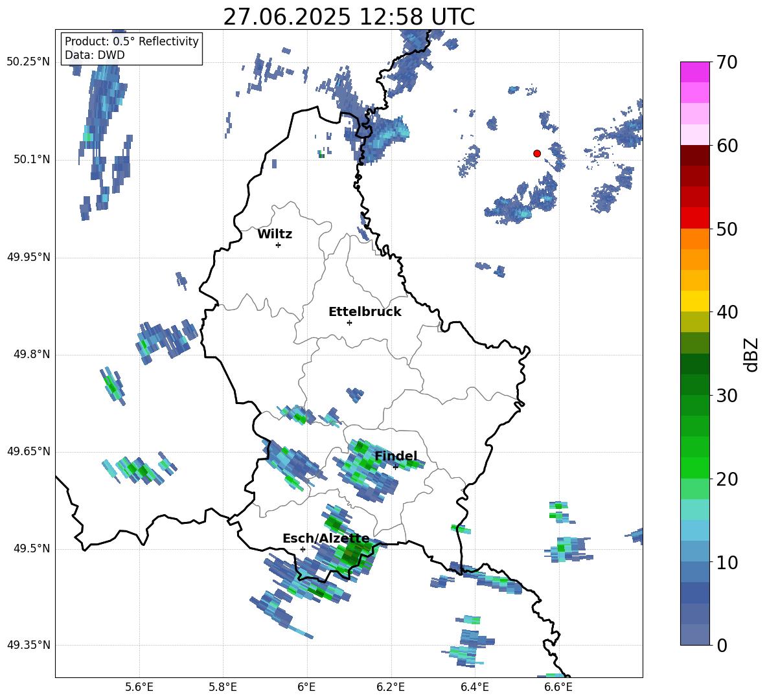
Task: Click the 'Product: 0.5° Reflectivity' legend text
Action: [x=132, y=41]
